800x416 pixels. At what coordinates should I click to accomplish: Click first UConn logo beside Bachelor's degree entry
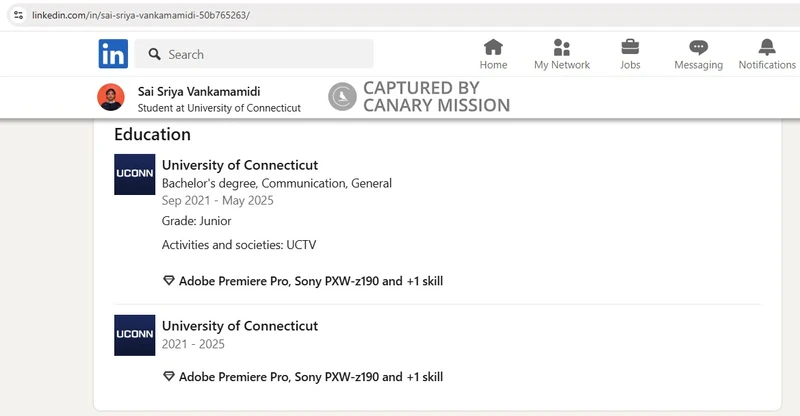[135, 174]
